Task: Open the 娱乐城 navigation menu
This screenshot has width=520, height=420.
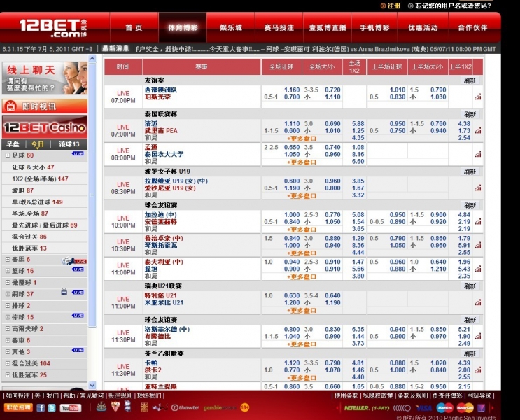Action: (x=231, y=27)
